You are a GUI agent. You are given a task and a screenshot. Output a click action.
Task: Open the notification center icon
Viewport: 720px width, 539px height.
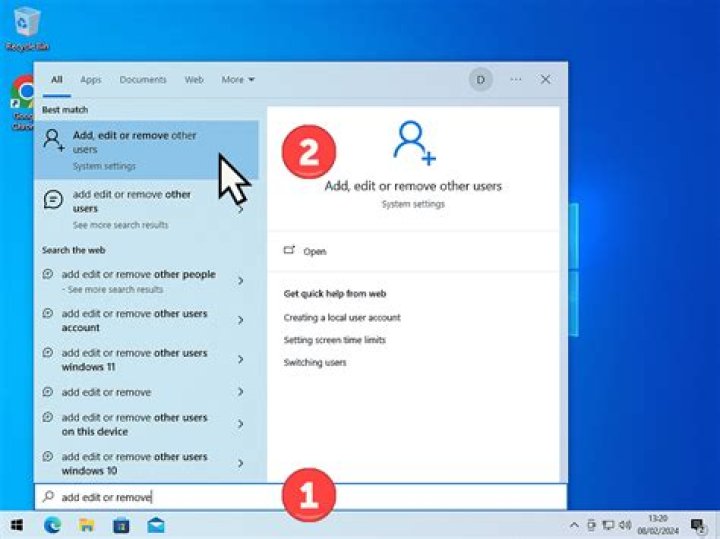698,526
